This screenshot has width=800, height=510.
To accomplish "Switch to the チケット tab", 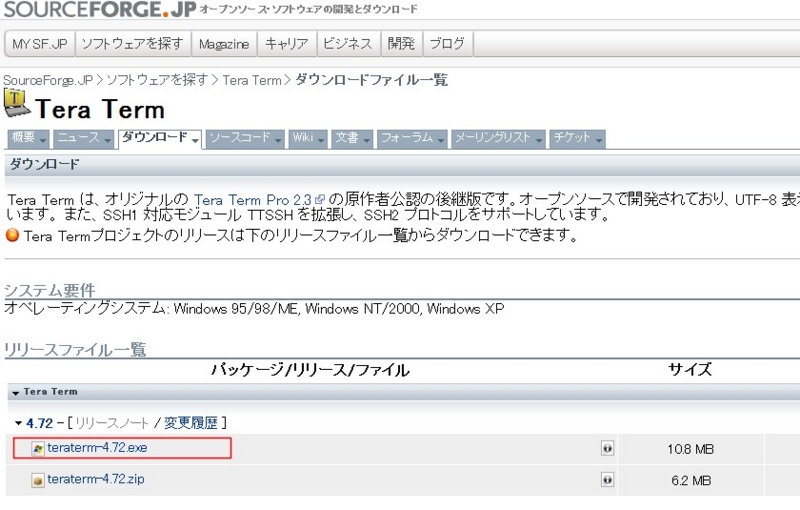I will click(578, 138).
